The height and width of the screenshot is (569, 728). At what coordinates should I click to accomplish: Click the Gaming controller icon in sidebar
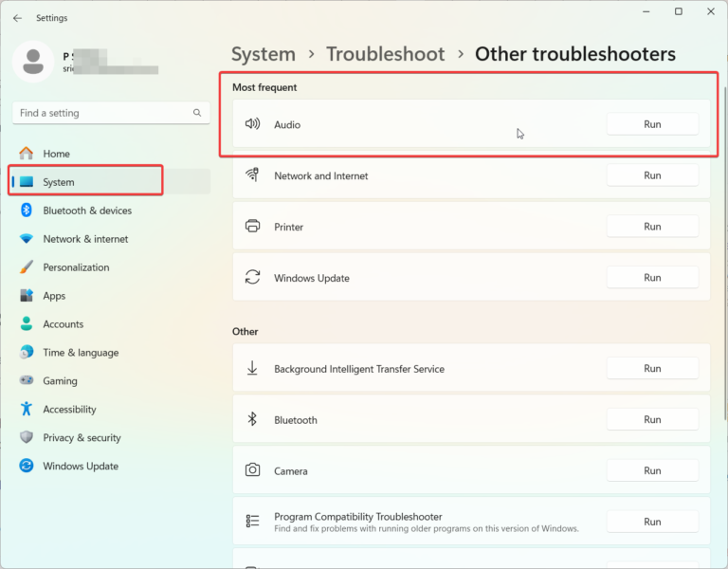coord(27,381)
